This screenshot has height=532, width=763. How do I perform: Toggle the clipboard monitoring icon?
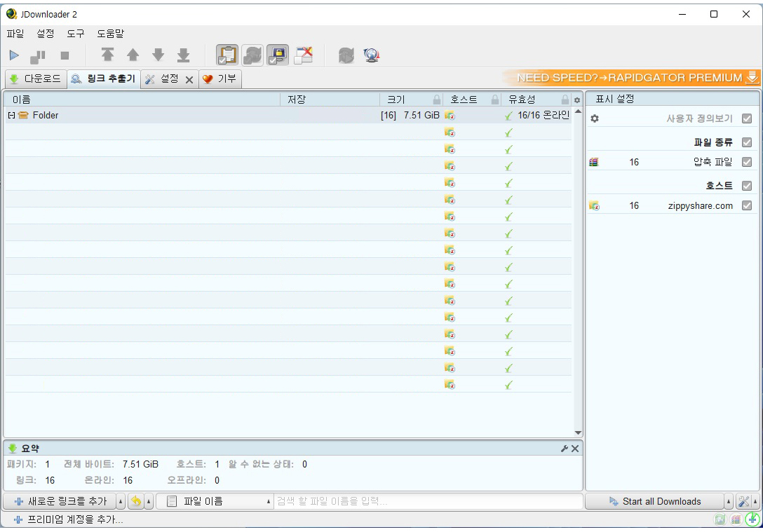pyautogui.click(x=227, y=55)
